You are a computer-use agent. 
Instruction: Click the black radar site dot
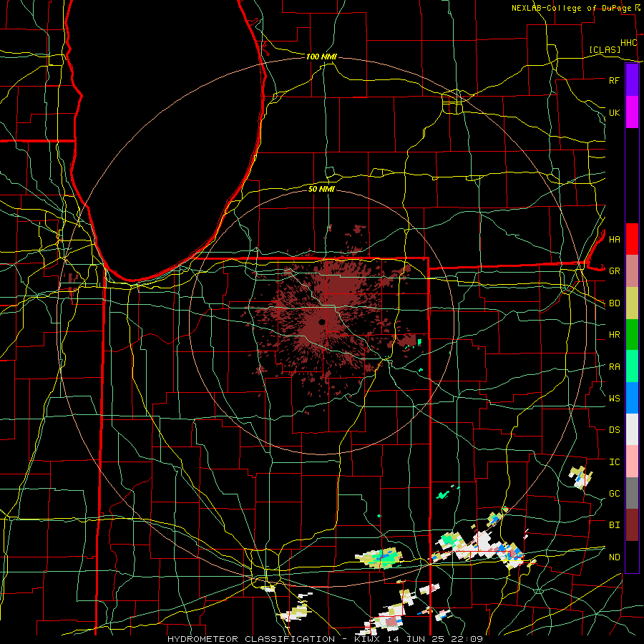coord(322,322)
